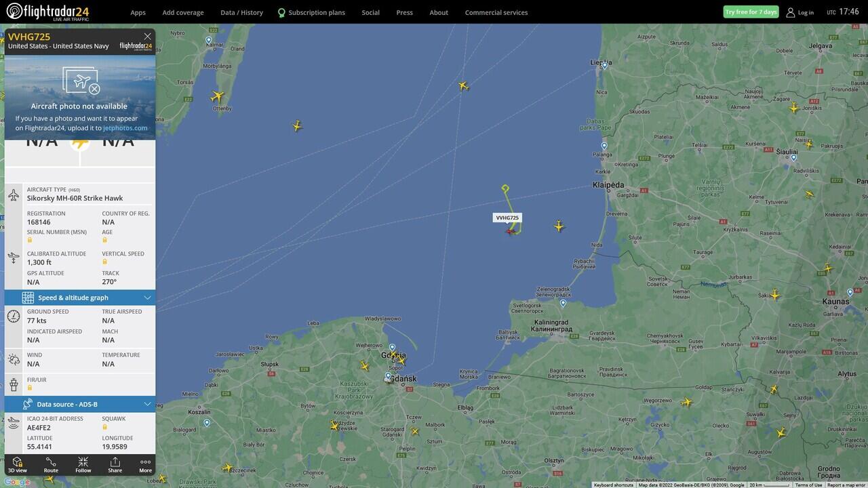The image size is (868, 488).
Task: Unlock the locked Vertical Speed field
Action: [x=105, y=262]
